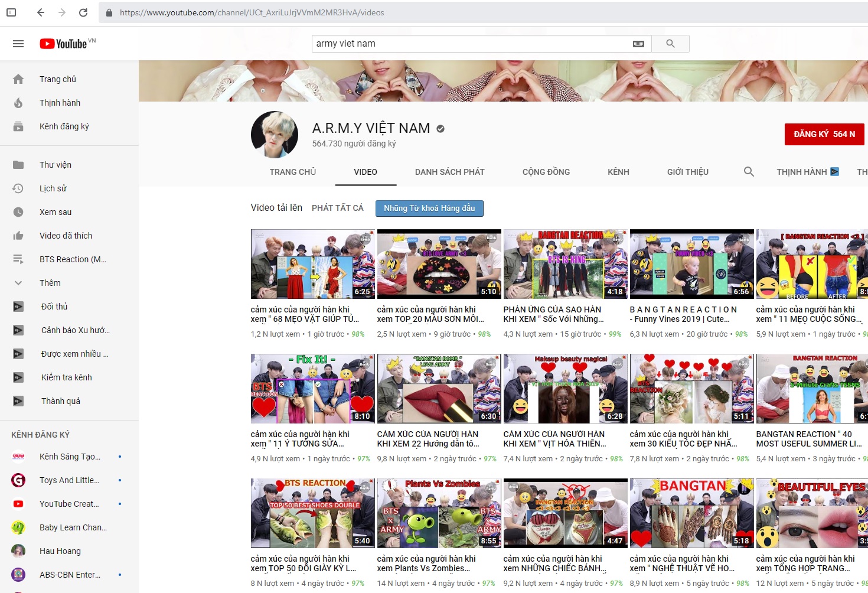This screenshot has width=868, height=593.
Task: Open the THỊNH HÀNH tab
Action: tap(807, 172)
